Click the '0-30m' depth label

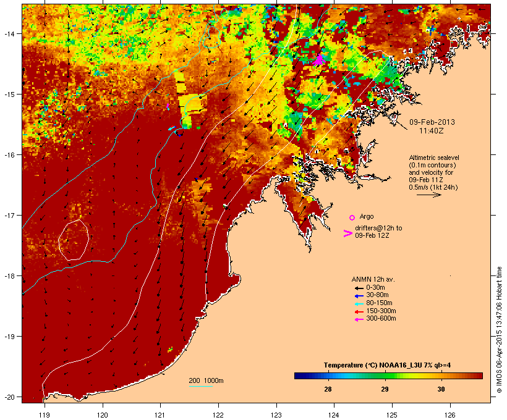[375, 288]
